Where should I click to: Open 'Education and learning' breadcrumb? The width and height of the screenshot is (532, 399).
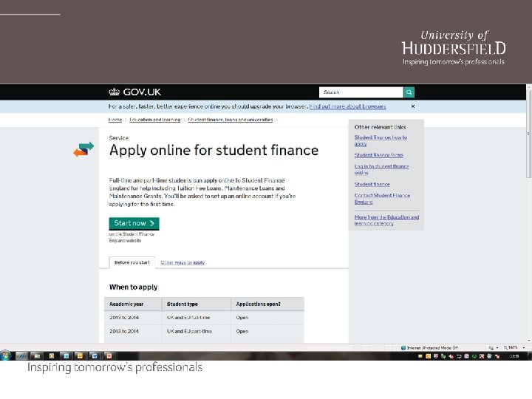[154, 120]
